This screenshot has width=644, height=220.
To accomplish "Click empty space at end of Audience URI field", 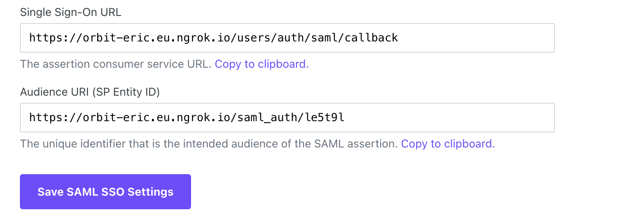I will [x=450, y=118].
